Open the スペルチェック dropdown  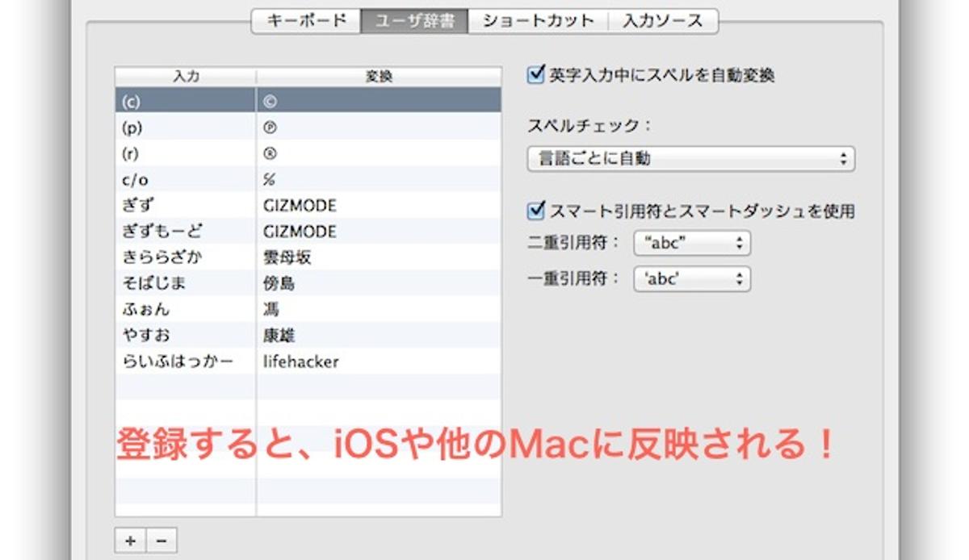690,159
